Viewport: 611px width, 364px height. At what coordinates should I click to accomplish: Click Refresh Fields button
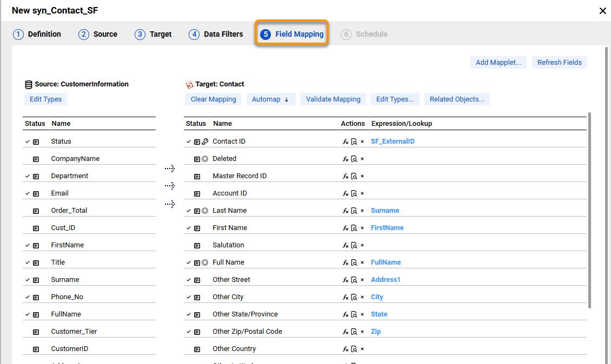(559, 62)
